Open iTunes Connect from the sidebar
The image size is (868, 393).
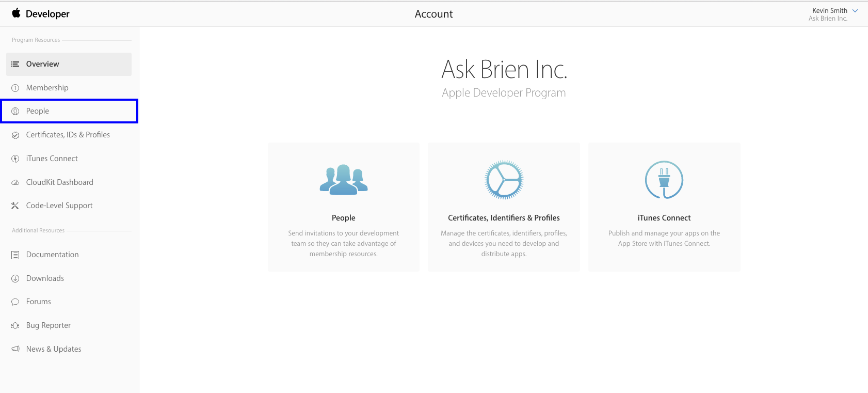69,159
